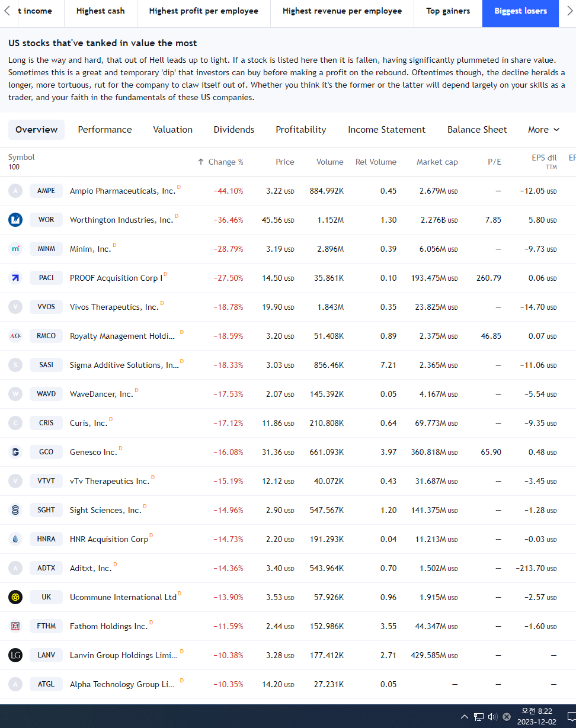Sort by EPS dil TTM column
Viewport: 576px width, 728px height.
coord(544,162)
